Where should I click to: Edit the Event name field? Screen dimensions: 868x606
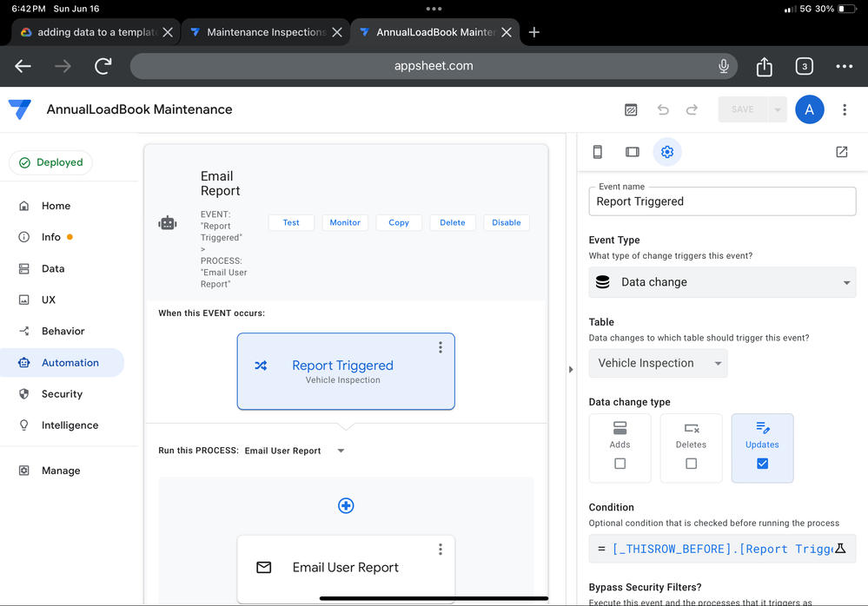[722, 201]
